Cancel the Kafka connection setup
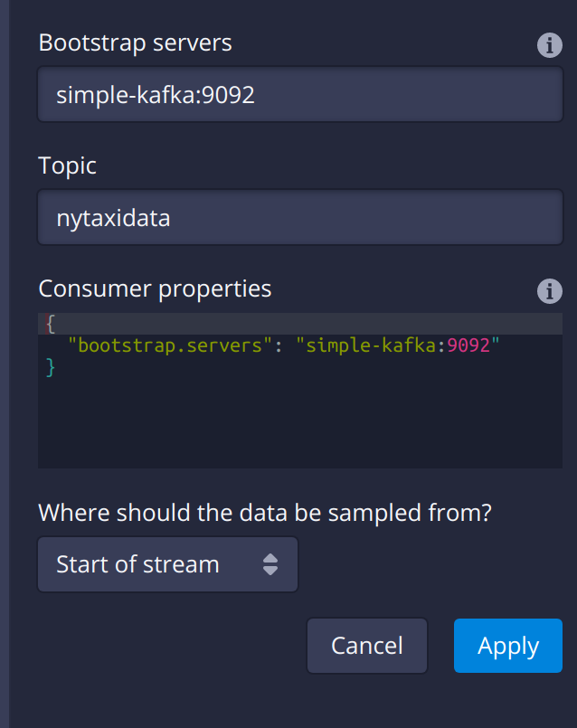The width and height of the screenshot is (577, 728). coord(366,645)
